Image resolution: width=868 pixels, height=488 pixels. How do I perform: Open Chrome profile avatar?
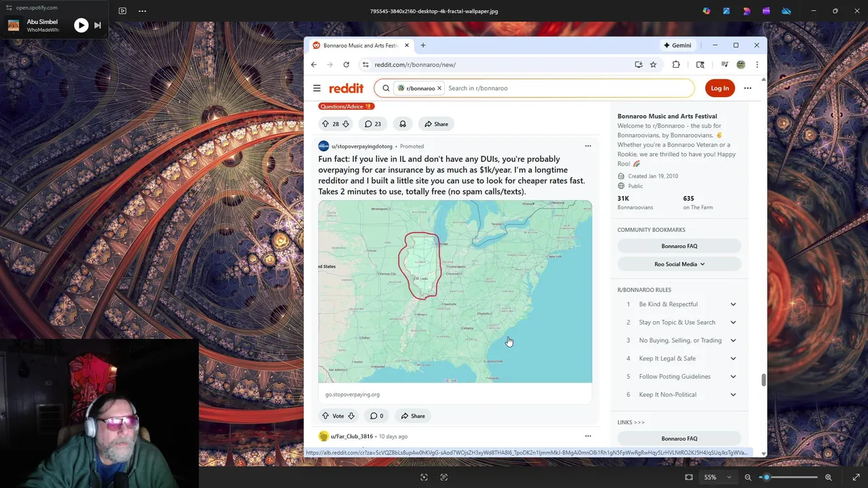pyautogui.click(x=741, y=64)
